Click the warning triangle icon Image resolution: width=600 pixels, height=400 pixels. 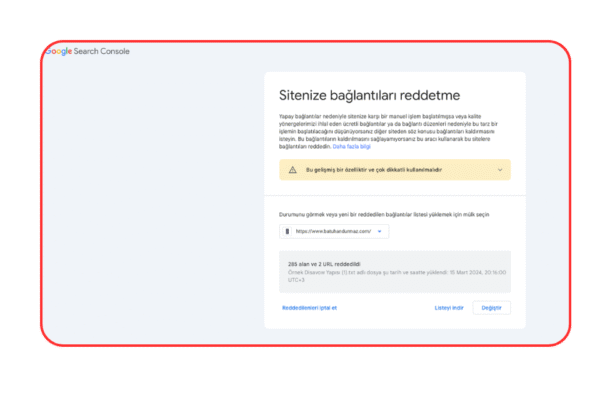click(x=293, y=170)
